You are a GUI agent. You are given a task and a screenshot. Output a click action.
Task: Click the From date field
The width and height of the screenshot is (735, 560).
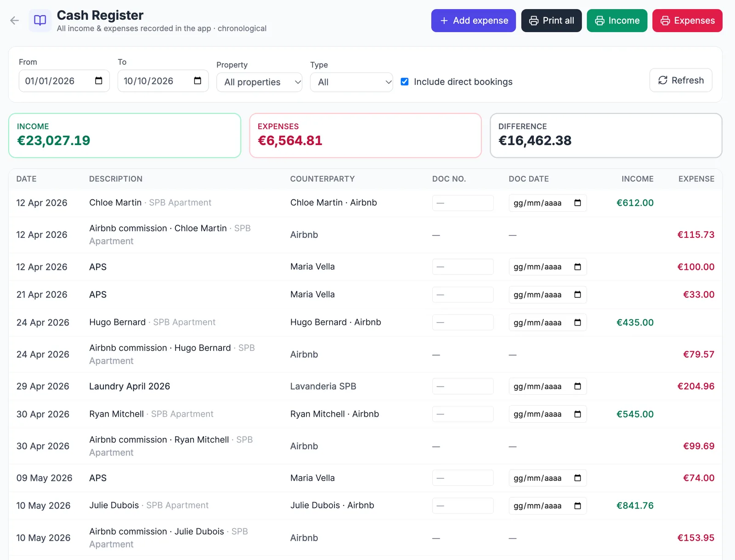click(x=64, y=81)
